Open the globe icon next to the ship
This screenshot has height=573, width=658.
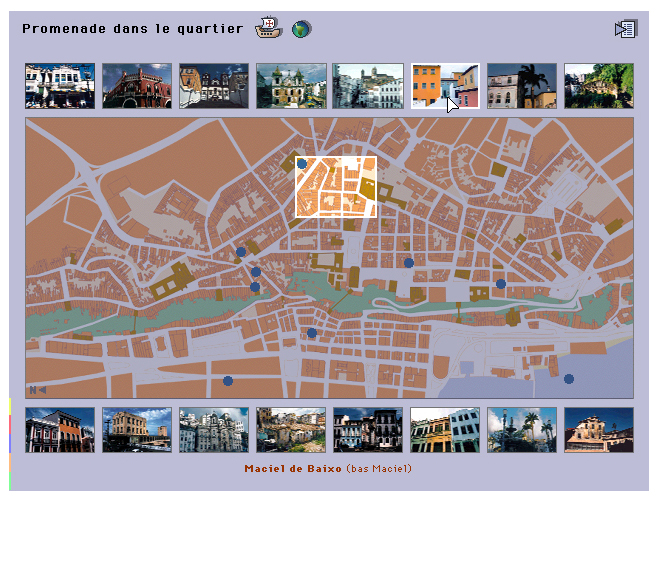pyautogui.click(x=301, y=29)
